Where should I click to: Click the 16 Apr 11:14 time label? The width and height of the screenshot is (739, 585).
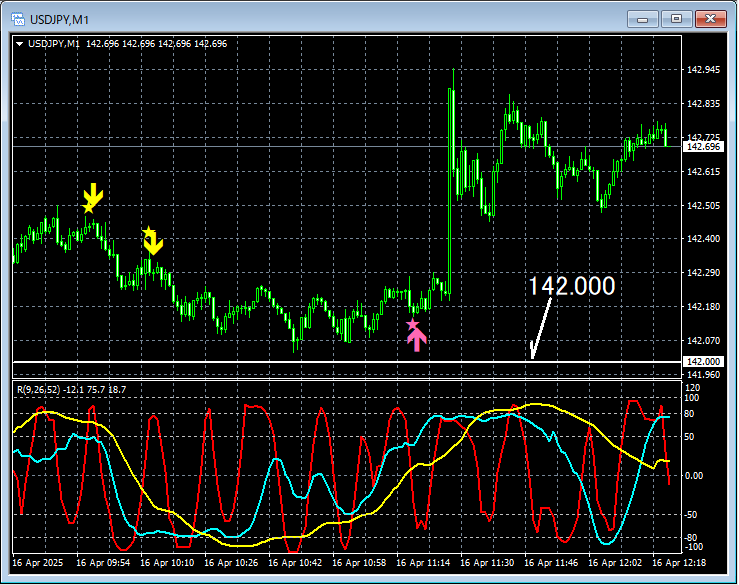[x=423, y=563]
